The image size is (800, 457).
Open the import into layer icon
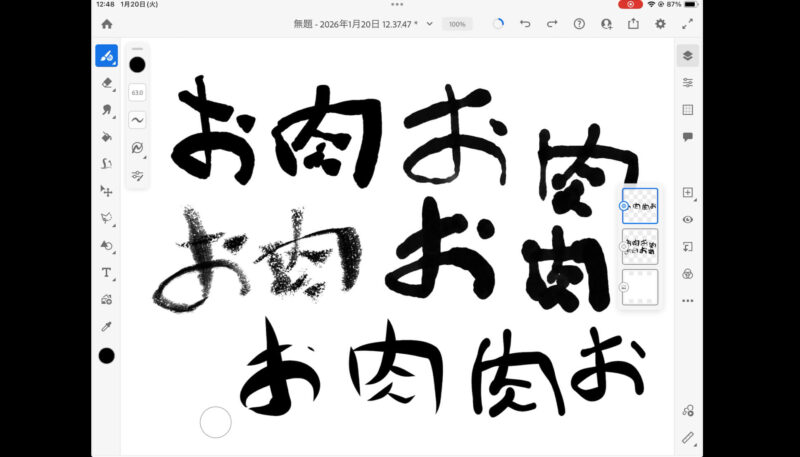point(688,247)
